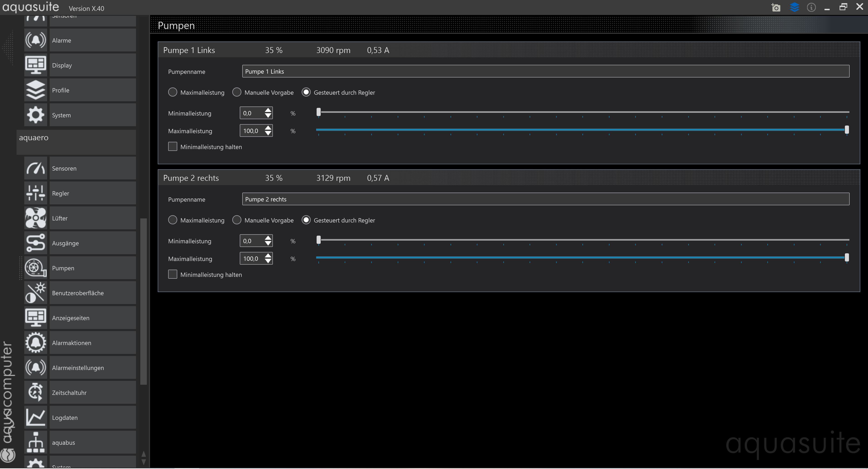
Task: Open the aquabus network icon
Action: pos(35,442)
